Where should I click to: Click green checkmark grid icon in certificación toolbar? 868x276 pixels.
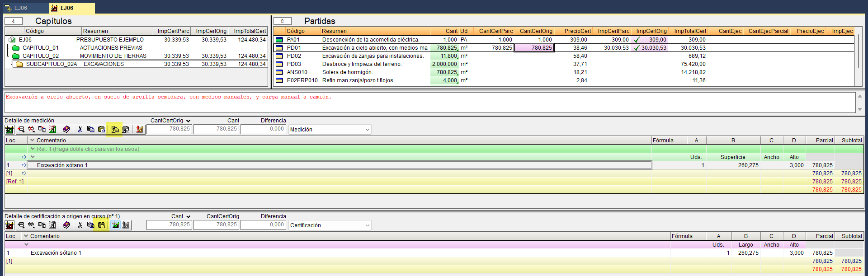(x=115, y=225)
